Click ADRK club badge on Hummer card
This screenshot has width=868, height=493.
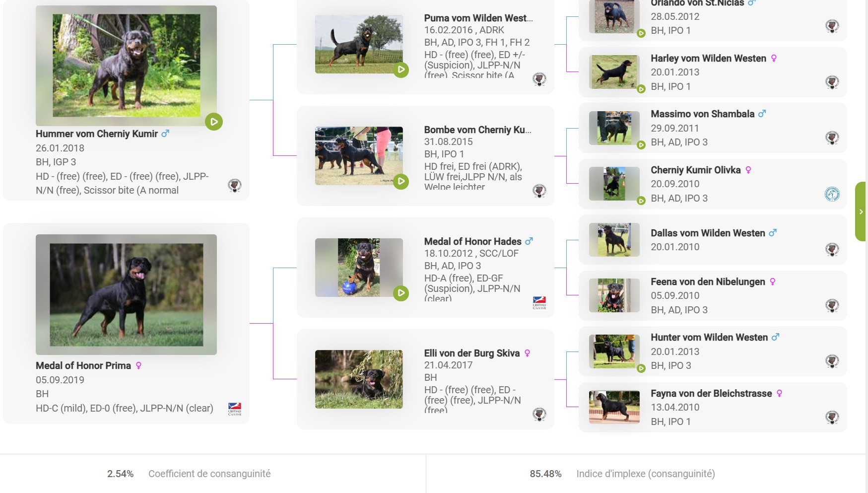click(235, 186)
